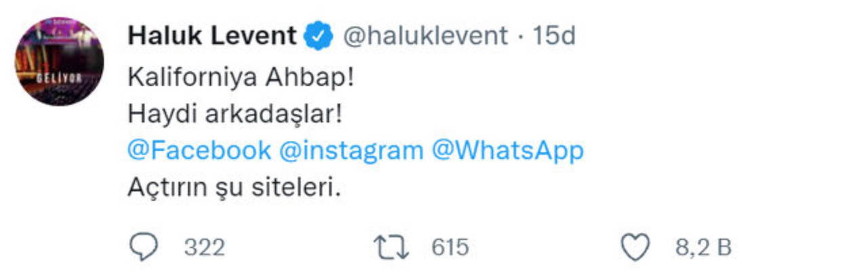This screenshot has width=868, height=277.
Task: Open the @Facebook mention
Action: 199,150
